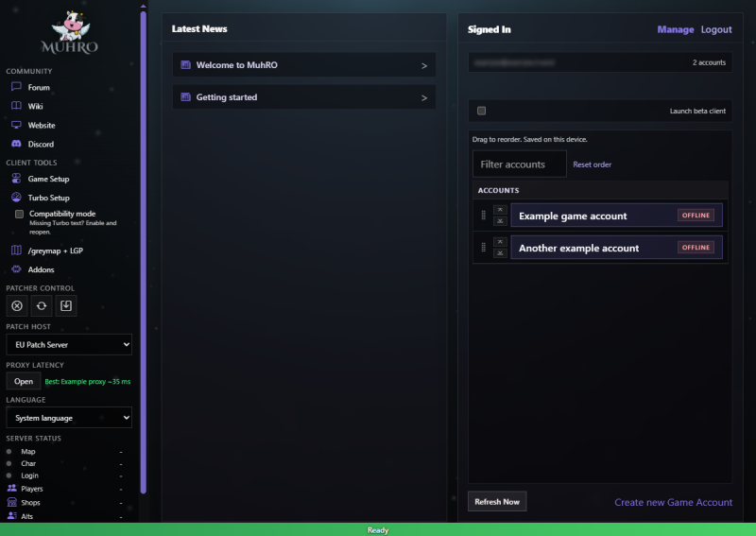Open the Addons puzzle icon
This screenshot has height=536, width=756.
pyautogui.click(x=16, y=269)
